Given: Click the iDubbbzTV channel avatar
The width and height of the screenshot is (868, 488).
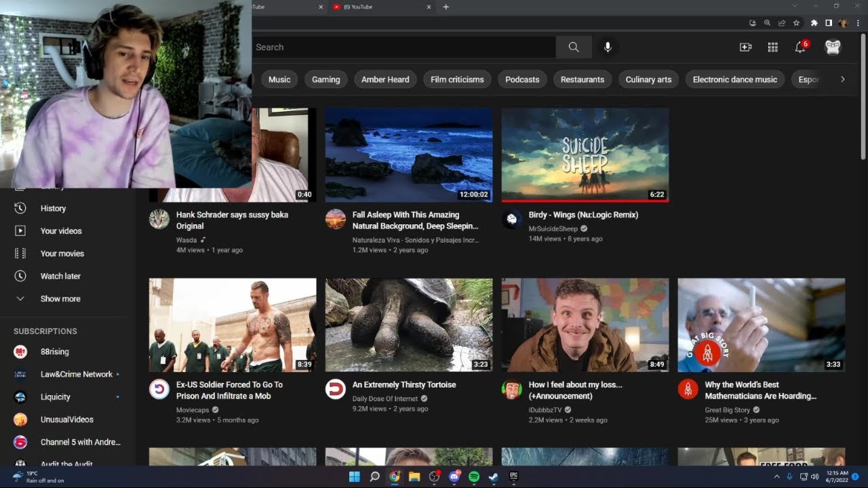Looking at the screenshot, I should click(x=512, y=389).
